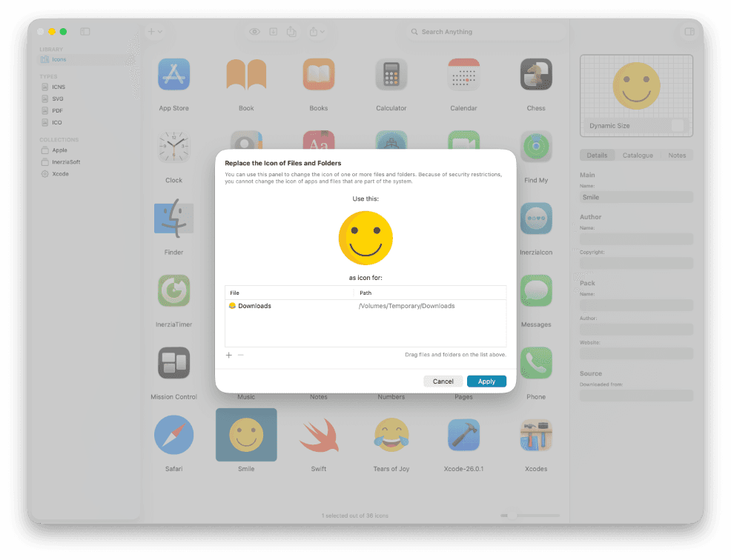
Task: Switch to the Notes tab
Action: pyautogui.click(x=678, y=155)
